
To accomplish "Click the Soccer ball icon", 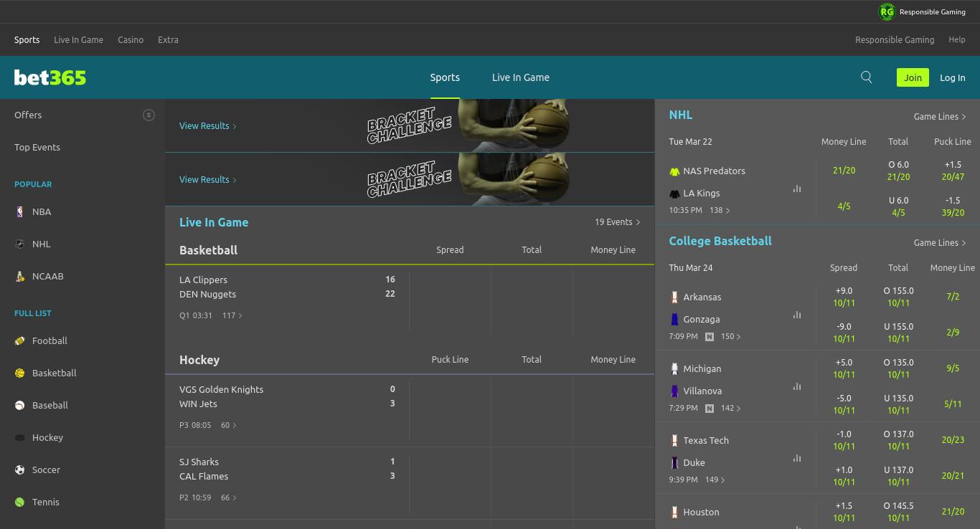I will [20, 470].
